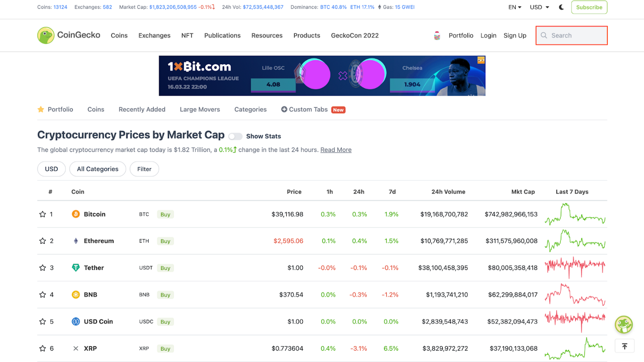This screenshot has height=362, width=644.
Task: Open Portfolio link in header
Action: [x=461, y=35]
